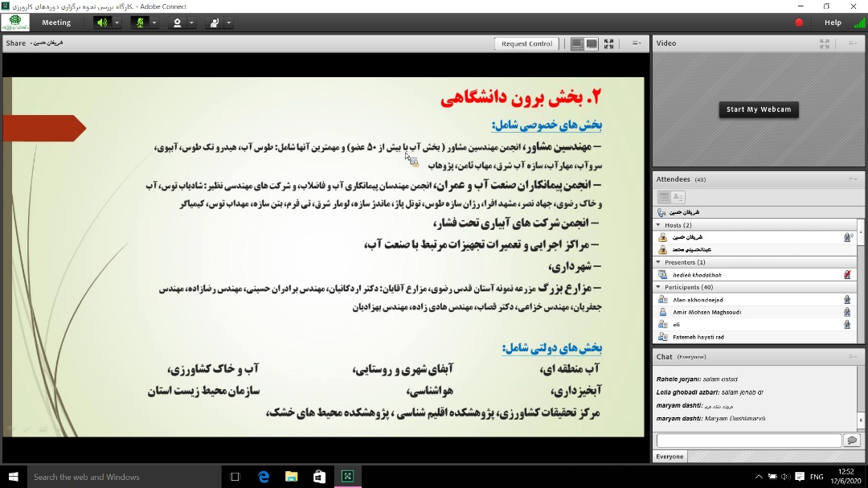Open the raise hand status dropdown arrow
The width and height of the screenshot is (868, 488).
click(x=228, y=23)
